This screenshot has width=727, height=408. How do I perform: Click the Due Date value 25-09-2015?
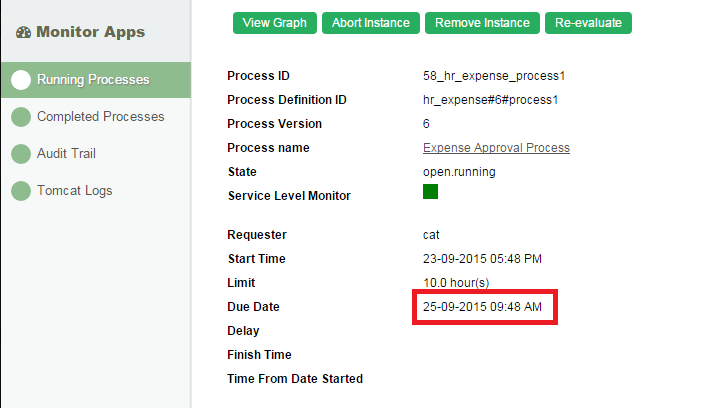click(482, 307)
